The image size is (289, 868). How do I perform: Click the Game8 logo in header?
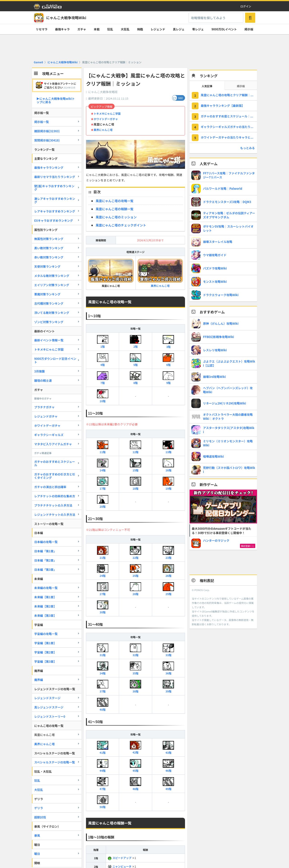coord(47,6)
